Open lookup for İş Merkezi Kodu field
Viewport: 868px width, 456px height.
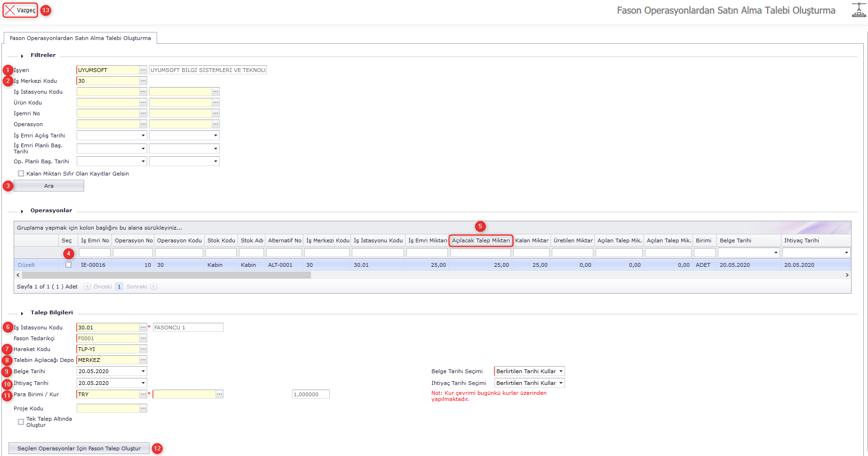143,81
